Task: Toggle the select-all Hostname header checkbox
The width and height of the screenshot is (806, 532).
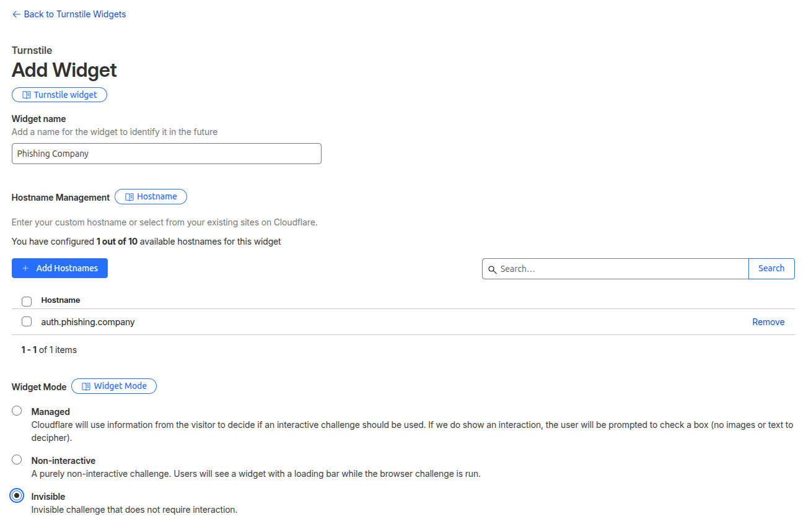Action: (27, 302)
